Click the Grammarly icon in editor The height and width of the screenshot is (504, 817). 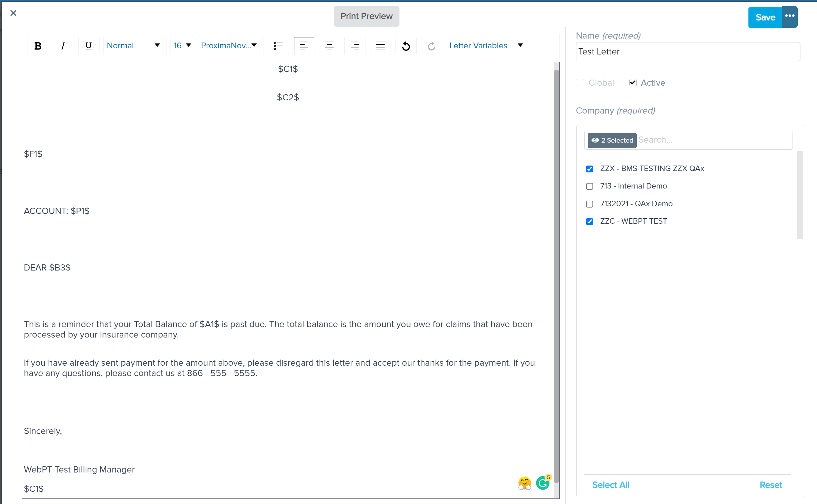[543, 482]
